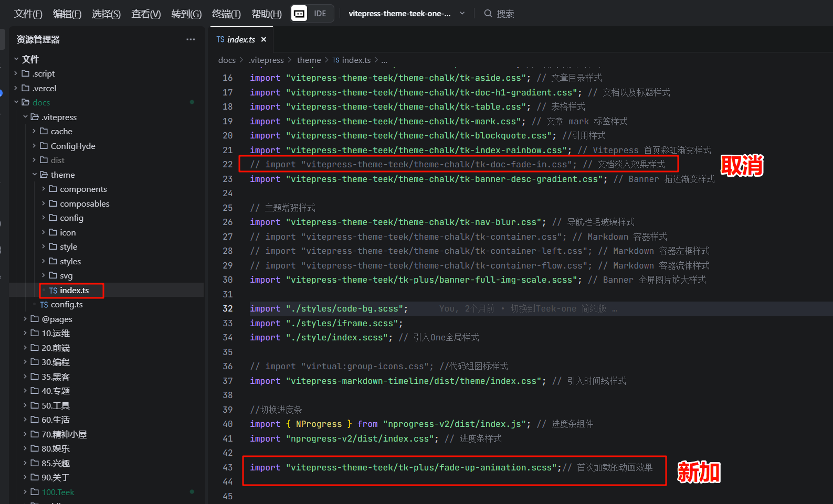Click the svg folder icon
833x504 pixels.
coord(53,275)
